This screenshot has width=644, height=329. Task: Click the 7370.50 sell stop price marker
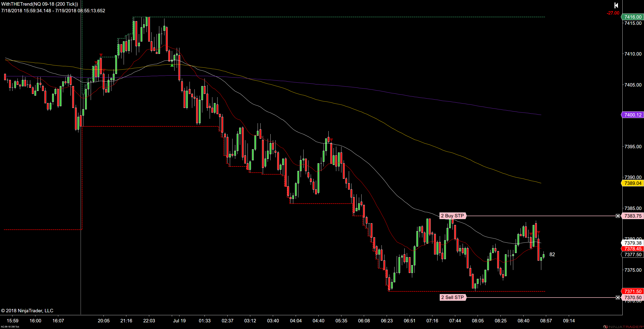[633, 298]
